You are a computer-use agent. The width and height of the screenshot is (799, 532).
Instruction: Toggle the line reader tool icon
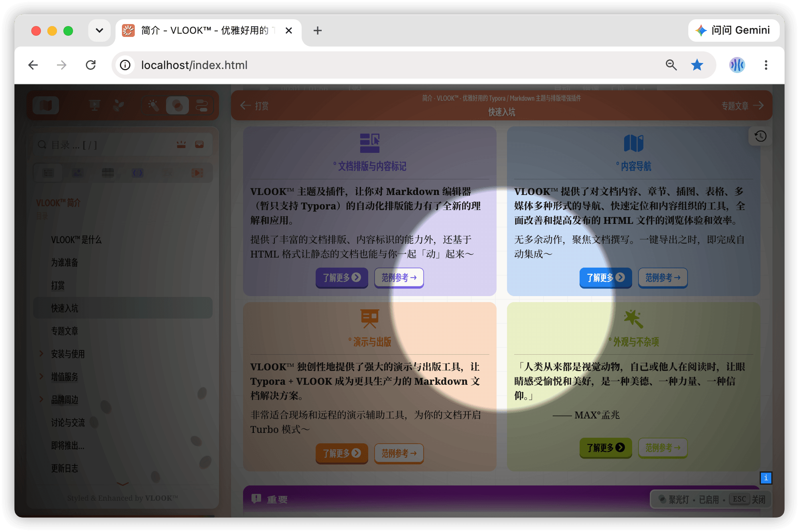click(201, 106)
